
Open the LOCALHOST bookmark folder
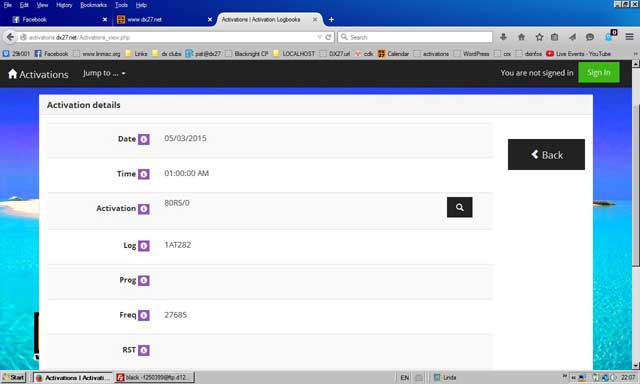point(294,53)
